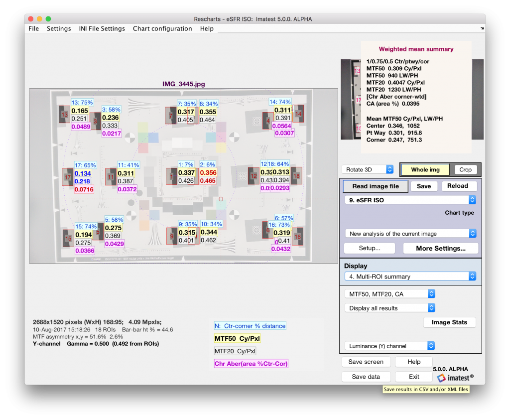Click the red MTF50 value 0.356
510x420 pixels.
pos(208,173)
